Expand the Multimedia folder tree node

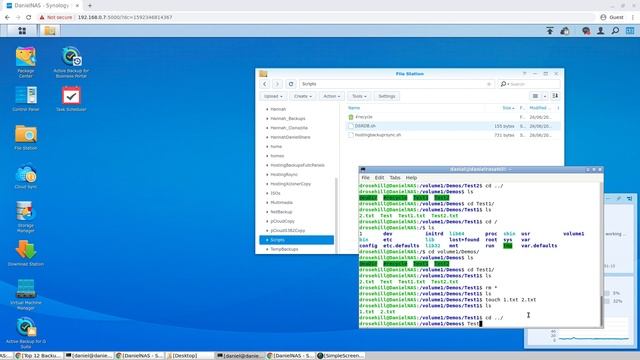(267, 202)
